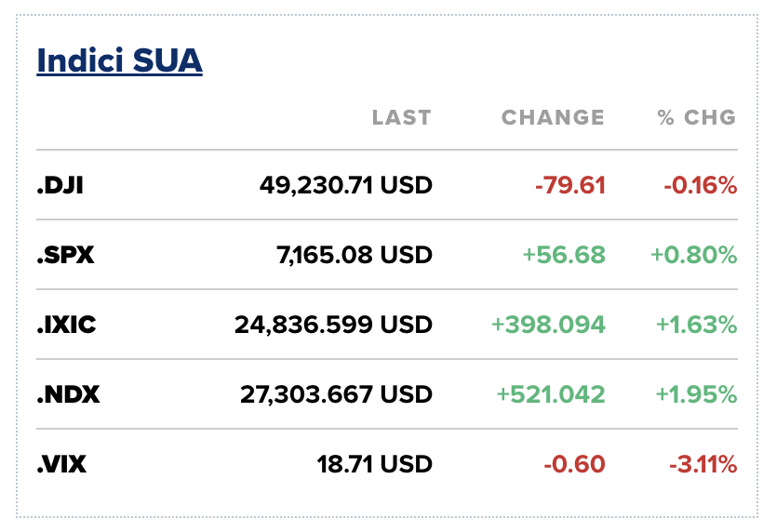
Task: Click the IXIC change value +398.094
Action: [x=548, y=325]
